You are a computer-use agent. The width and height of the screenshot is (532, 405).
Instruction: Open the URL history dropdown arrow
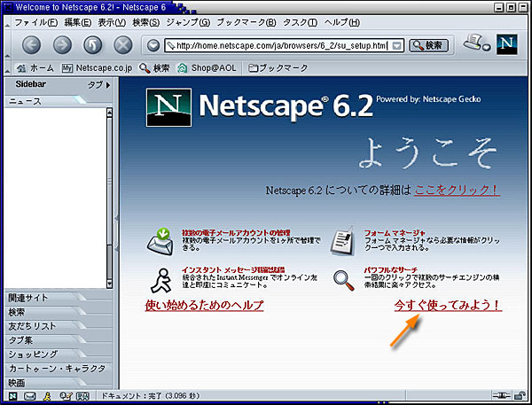coord(396,45)
